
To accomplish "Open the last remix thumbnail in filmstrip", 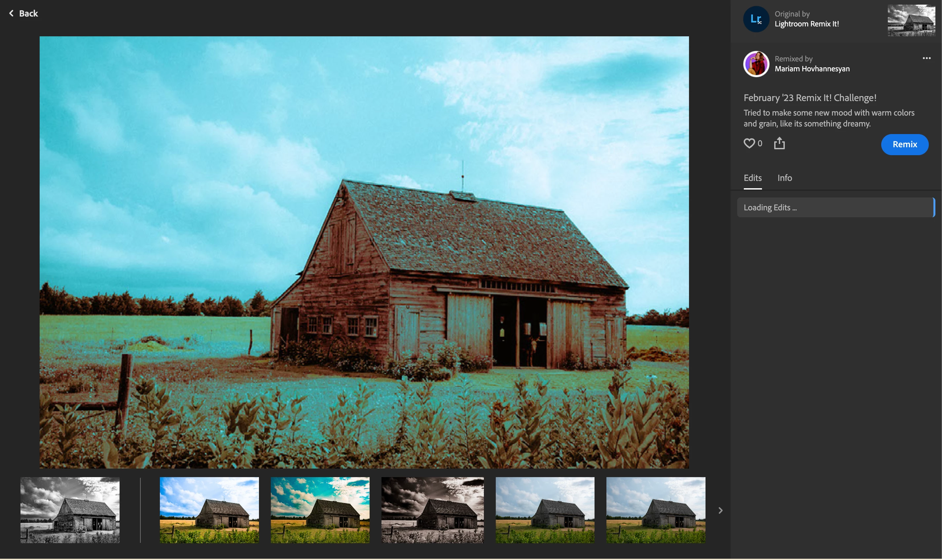I will pyautogui.click(x=655, y=510).
